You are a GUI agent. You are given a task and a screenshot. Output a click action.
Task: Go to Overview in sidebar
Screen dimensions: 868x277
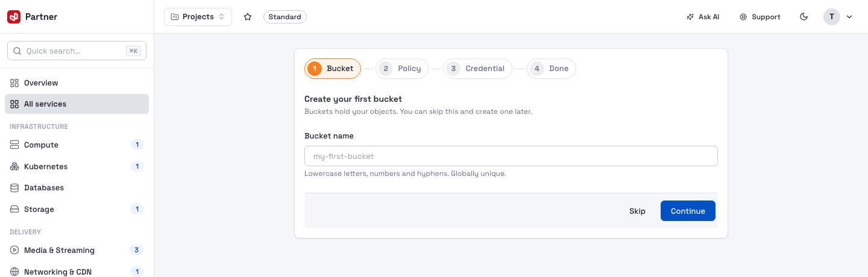coord(77,82)
